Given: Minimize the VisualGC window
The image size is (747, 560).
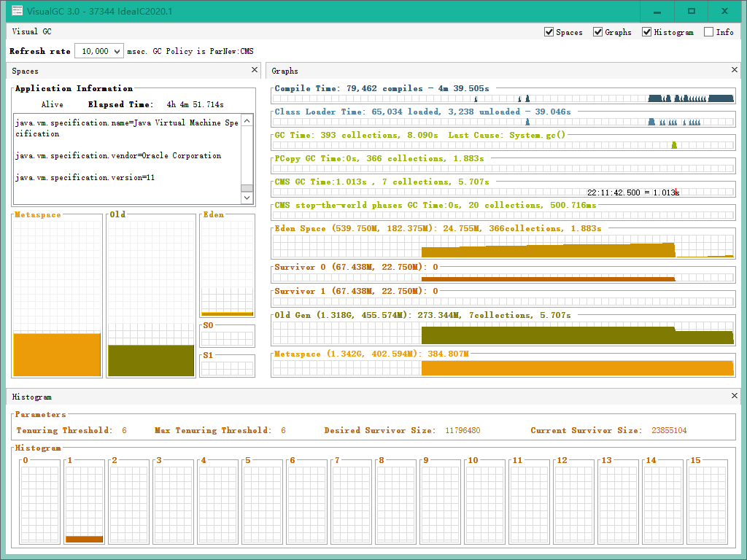Looking at the screenshot, I should [657, 11].
